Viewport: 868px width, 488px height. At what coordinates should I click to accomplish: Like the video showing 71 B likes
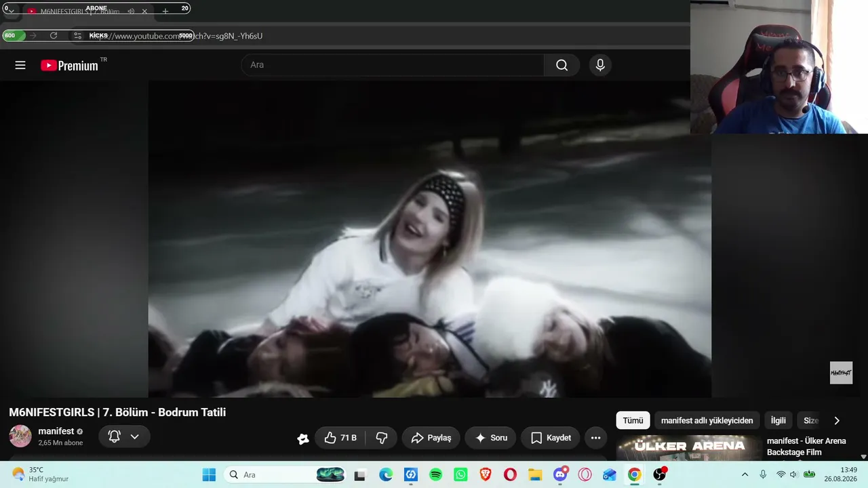[340, 438]
